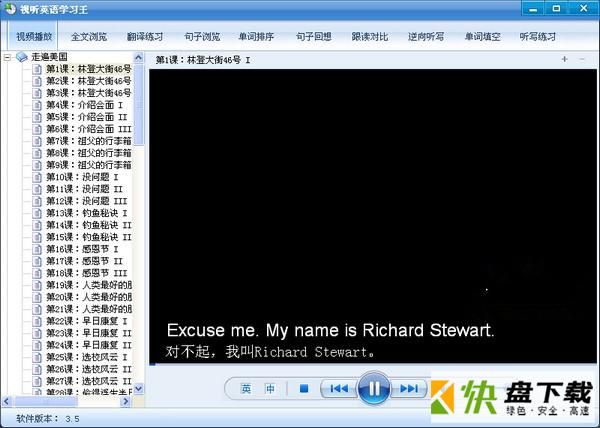Click the page icon beside 第12课：没问题 III
Viewport: 600px width, 428px height.
[x=37, y=201]
